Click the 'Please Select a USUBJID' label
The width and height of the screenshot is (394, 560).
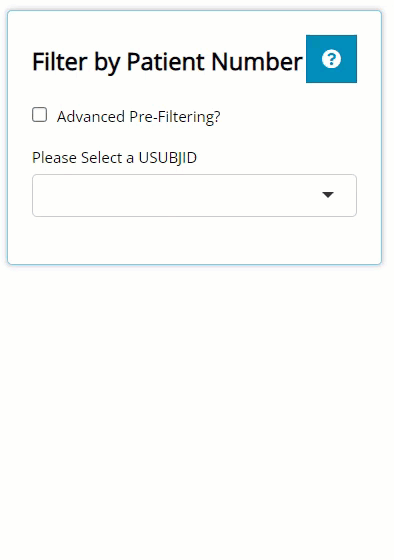pos(114,158)
